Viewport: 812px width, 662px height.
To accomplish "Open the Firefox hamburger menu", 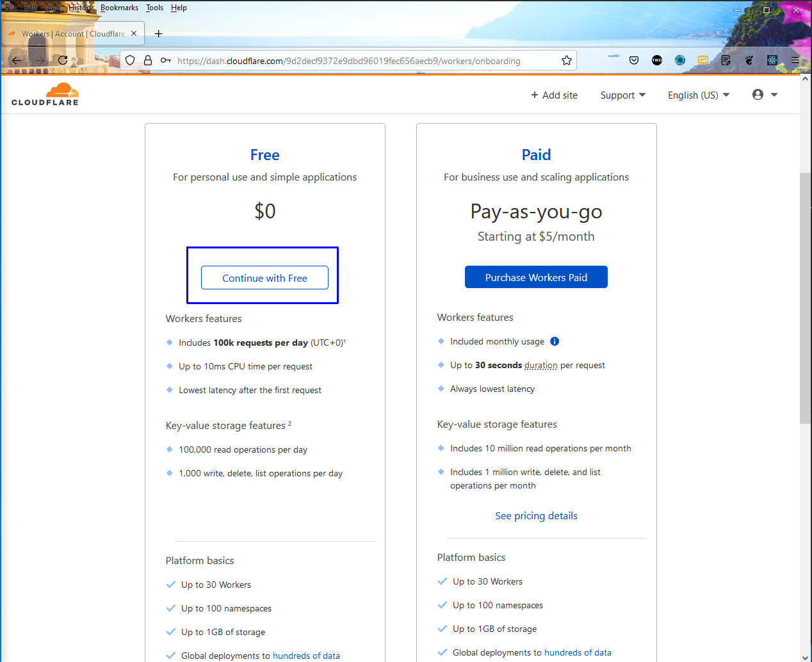I will 795,60.
